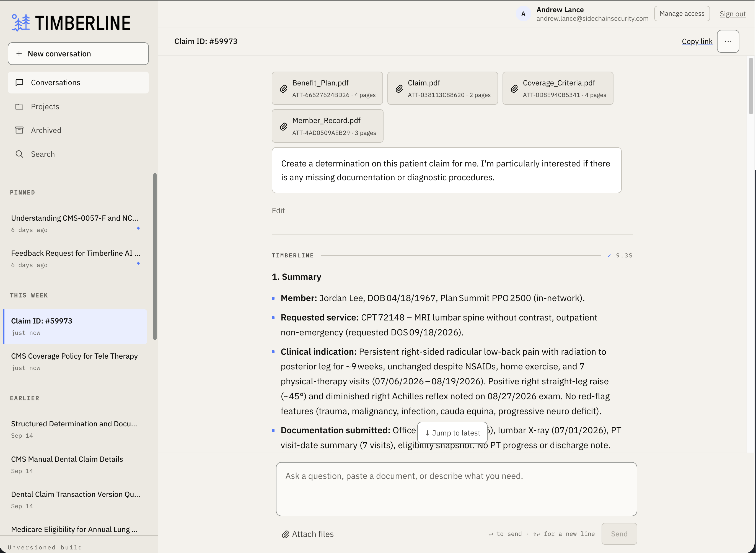The height and width of the screenshot is (553, 756).
Task: Select the Claim ID: #59973 conversation
Action: 75,327
